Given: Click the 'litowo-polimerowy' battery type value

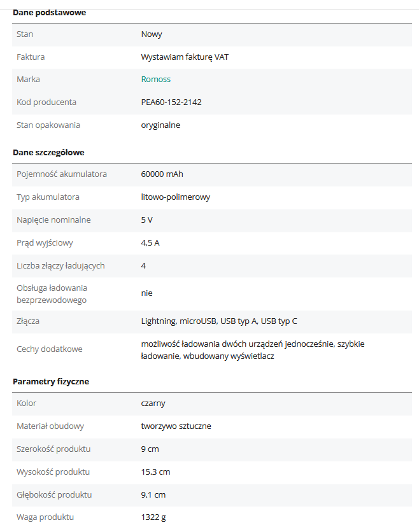Looking at the screenshot, I should pos(175,197).
